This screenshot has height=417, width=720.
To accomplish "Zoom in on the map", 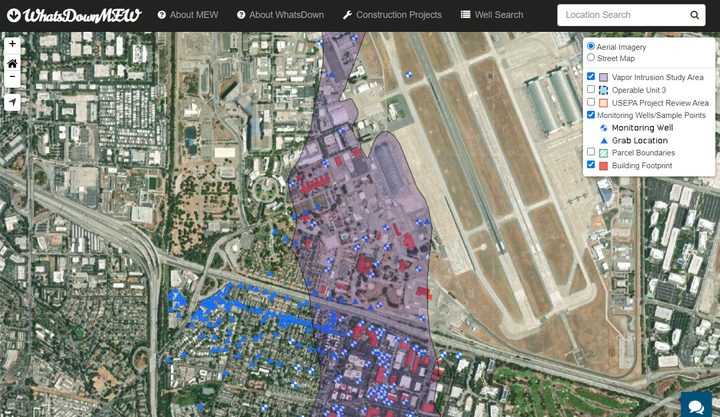I will pos(12,44).
